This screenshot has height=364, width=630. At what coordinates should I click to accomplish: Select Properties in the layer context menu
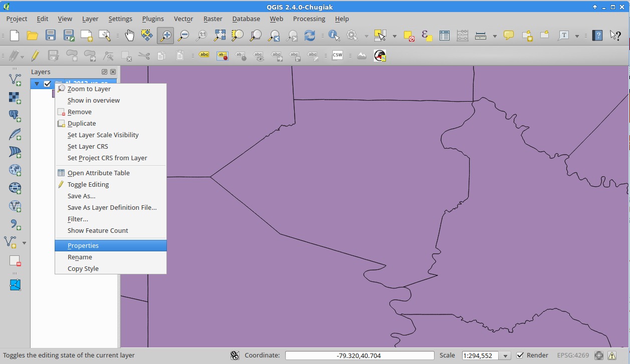tap(83, 245)
